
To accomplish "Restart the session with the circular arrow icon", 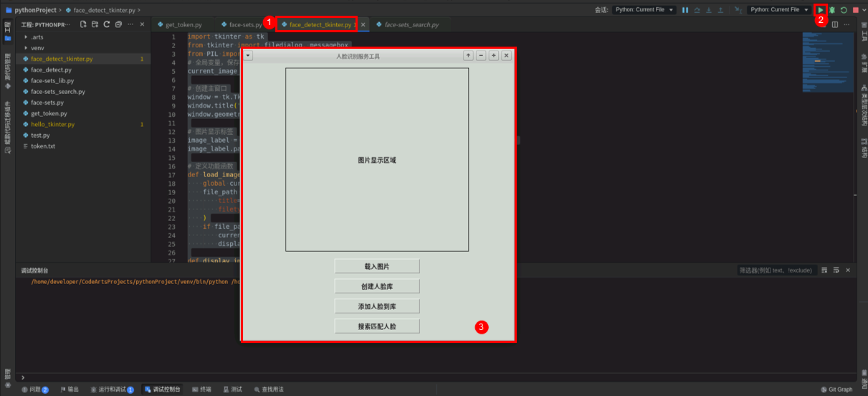I will (x=844, y=10).
